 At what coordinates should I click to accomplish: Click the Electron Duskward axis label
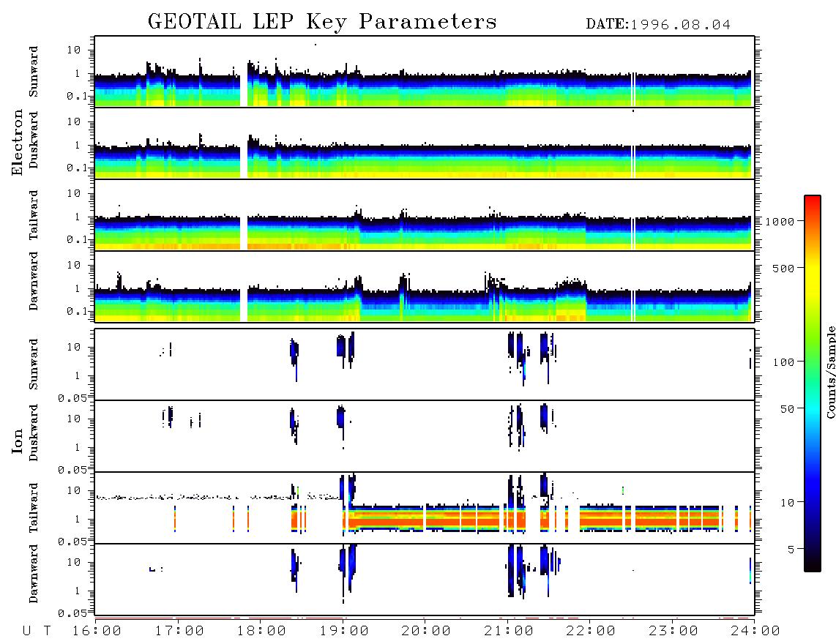coord(34,140)
